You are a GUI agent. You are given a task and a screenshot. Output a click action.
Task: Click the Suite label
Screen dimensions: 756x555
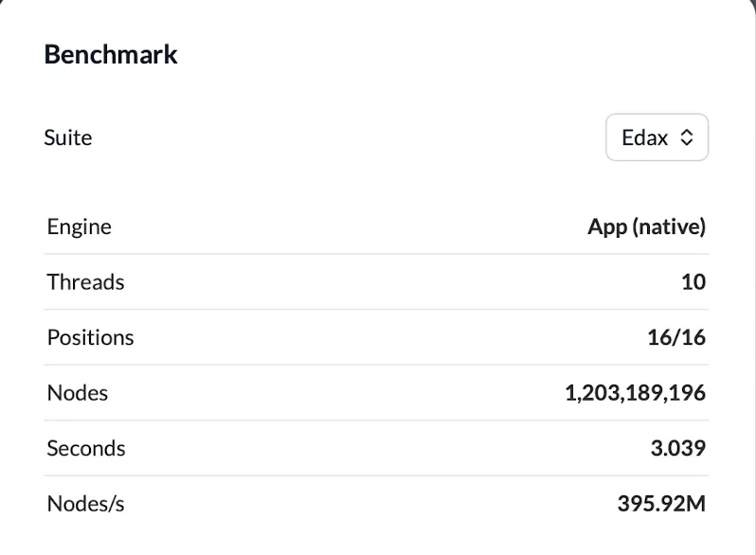point(68,138)
